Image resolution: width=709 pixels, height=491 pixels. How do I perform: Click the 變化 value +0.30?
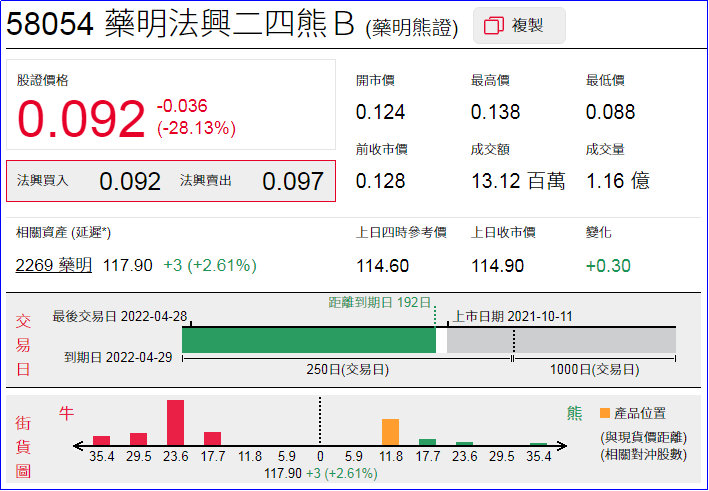(x=608, y=266)
